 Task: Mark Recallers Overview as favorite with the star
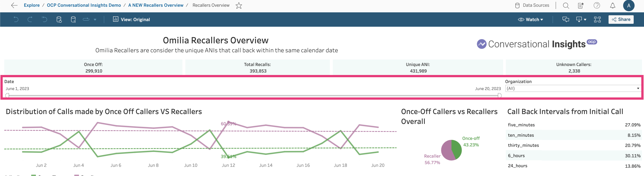click(x=239, y=5)
